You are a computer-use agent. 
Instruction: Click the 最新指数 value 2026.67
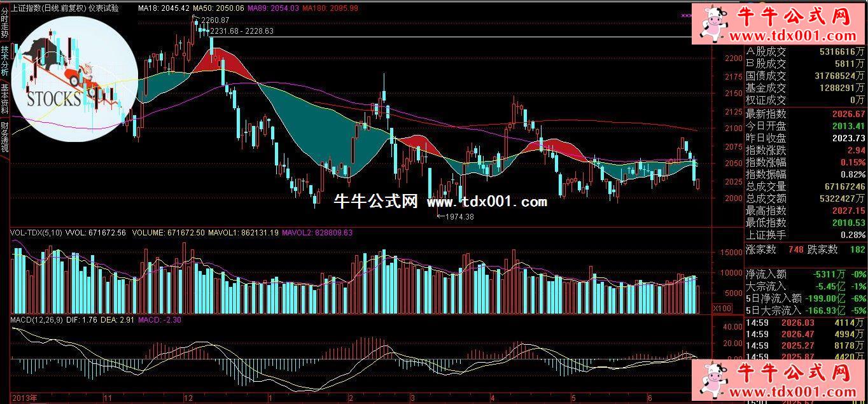pos(849,114)
